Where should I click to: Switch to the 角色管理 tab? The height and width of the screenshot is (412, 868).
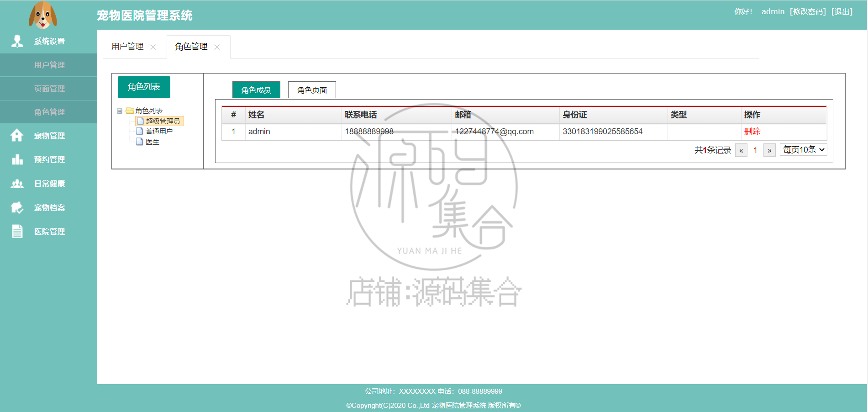191,47
